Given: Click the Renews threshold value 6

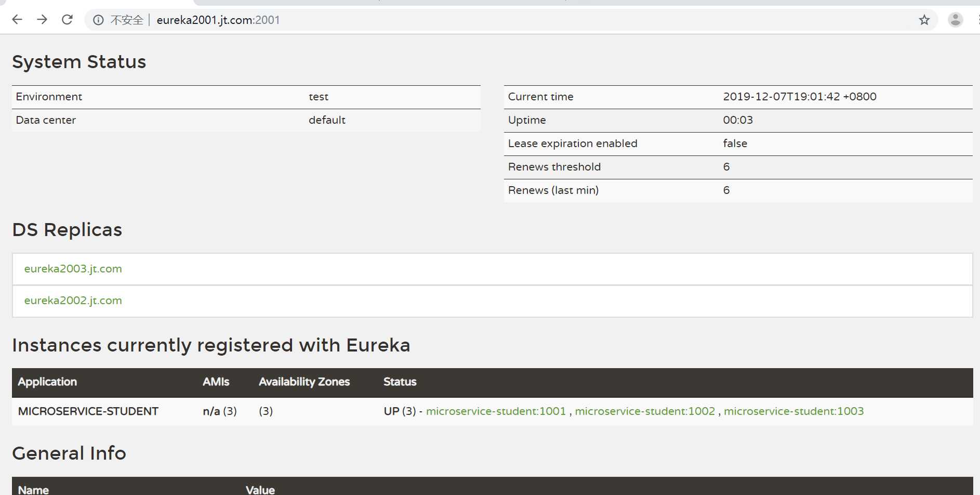Looking at the screenshot, I should [x=726, y=167].
